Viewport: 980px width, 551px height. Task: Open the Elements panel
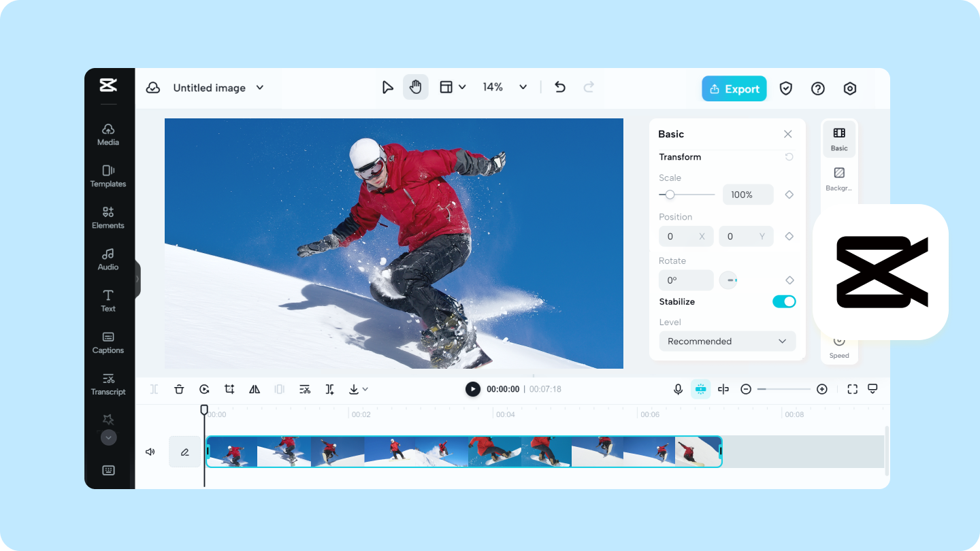[x=108, y=217]
